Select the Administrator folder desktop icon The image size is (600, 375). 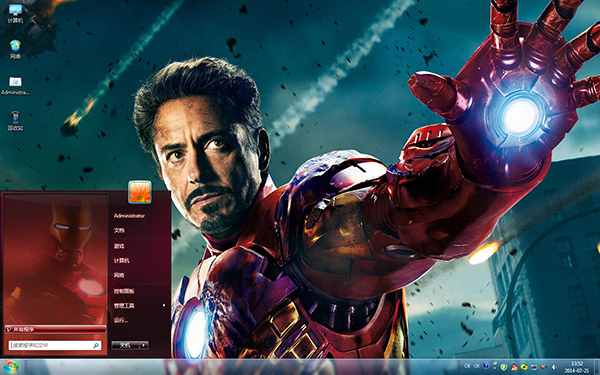[x=15, y=85]
